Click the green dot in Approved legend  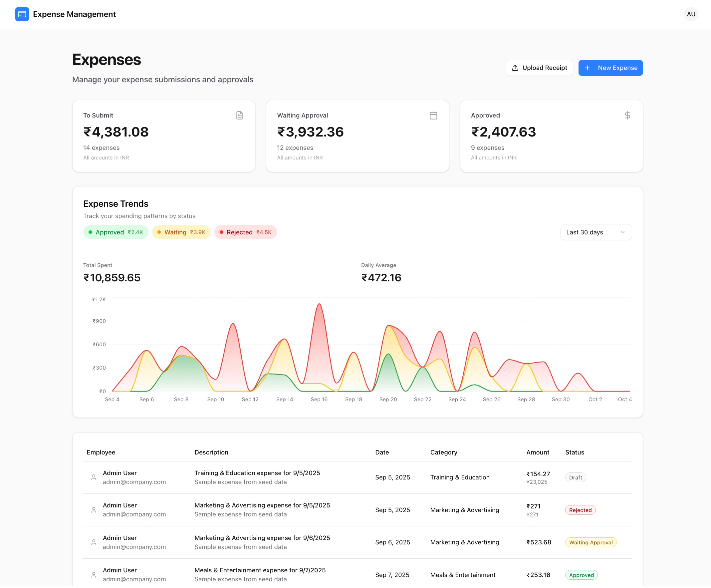91,232
